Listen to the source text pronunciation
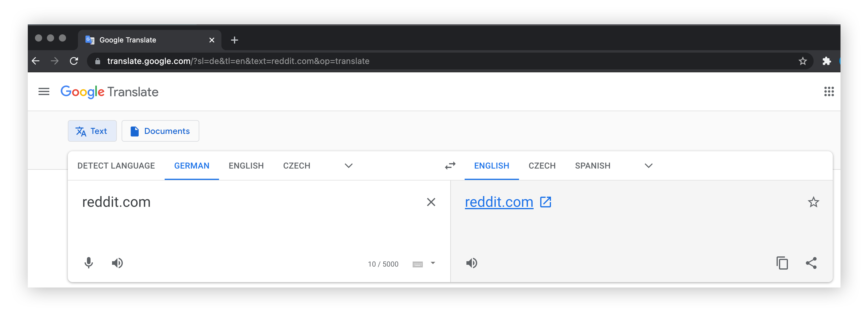This screenshot has height=315, width=868. (x=117, y=263)
